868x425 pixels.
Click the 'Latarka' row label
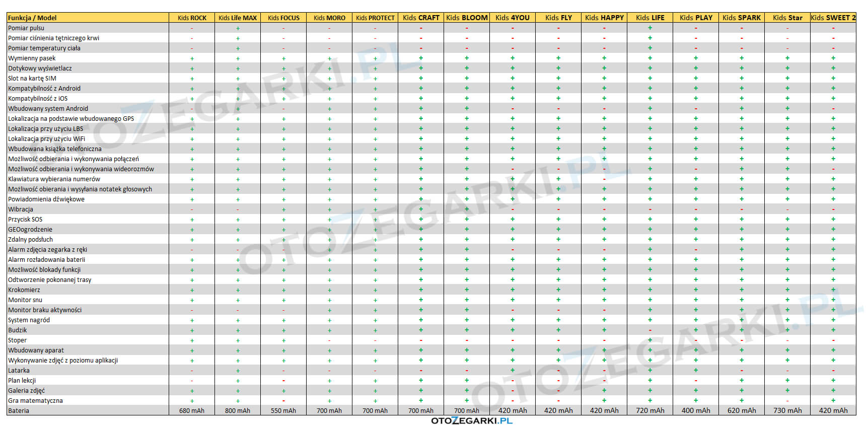point(19,371)
